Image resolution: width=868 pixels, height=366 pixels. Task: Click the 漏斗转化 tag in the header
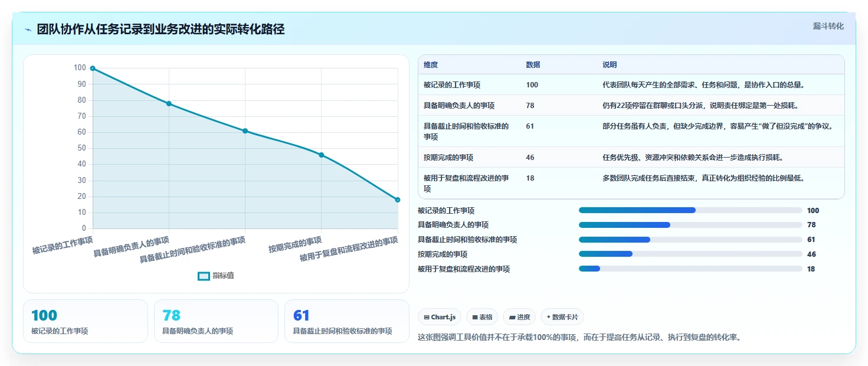(828, 26)
